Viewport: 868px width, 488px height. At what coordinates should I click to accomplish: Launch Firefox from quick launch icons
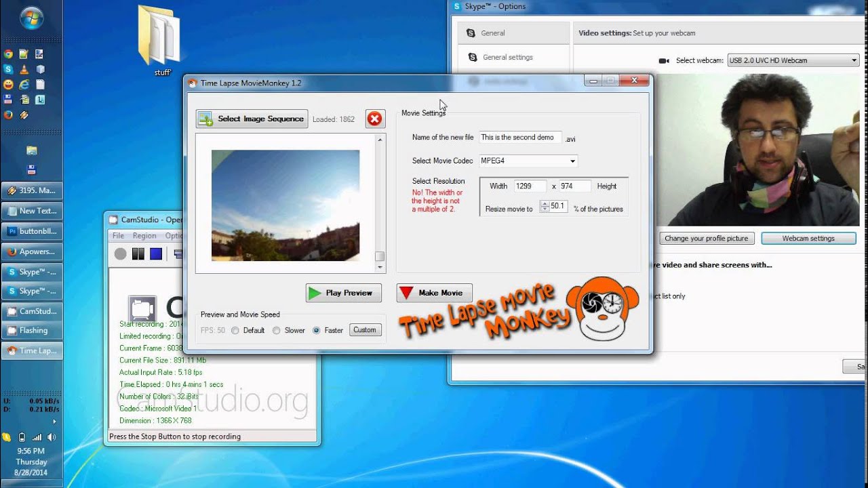(x=8, y=115)
